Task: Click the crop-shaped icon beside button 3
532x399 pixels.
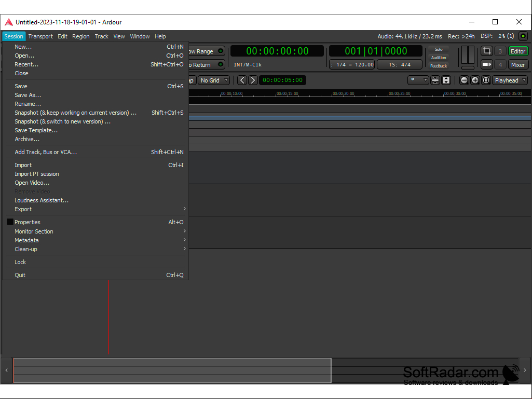Action: [x=487, y=51]
